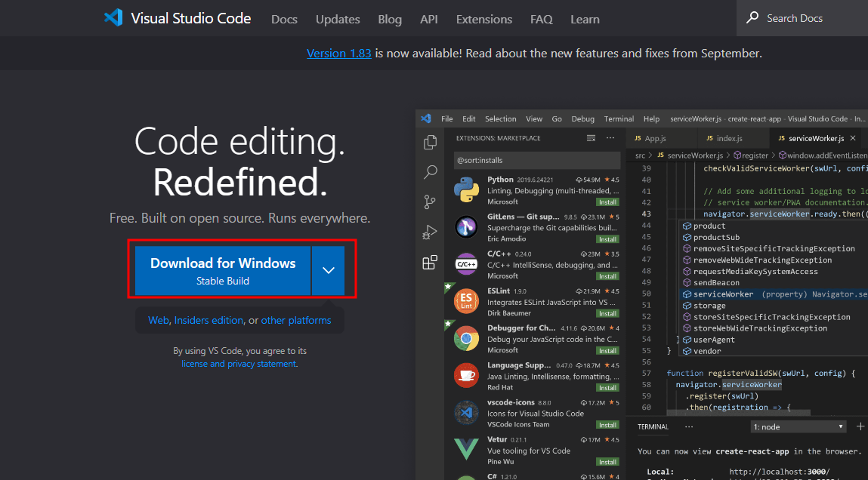
Task: Select the TERMINAL panel tab
Action: 653,426
